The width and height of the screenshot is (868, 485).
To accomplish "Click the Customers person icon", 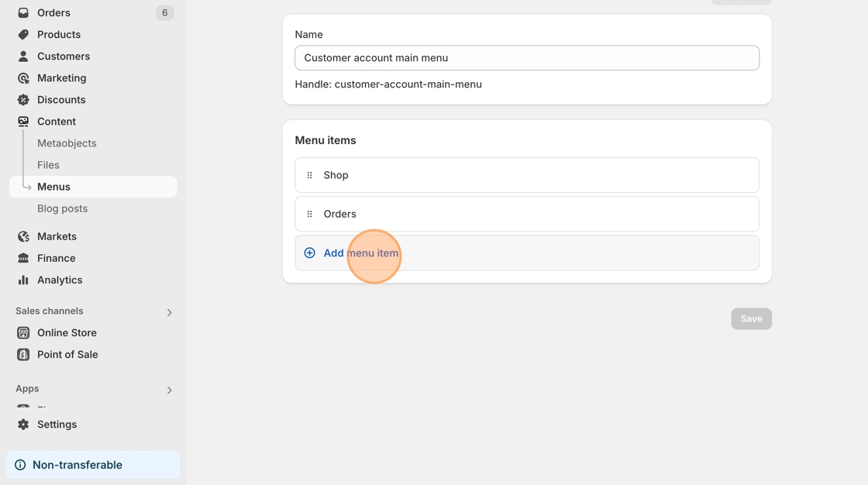I will [x=23, y=56].
